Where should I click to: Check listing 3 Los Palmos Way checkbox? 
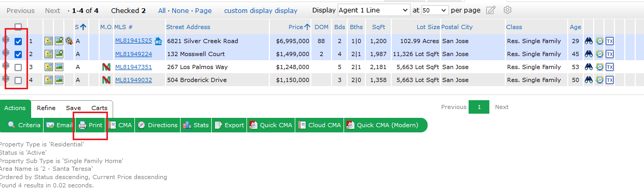pos(18,67)
